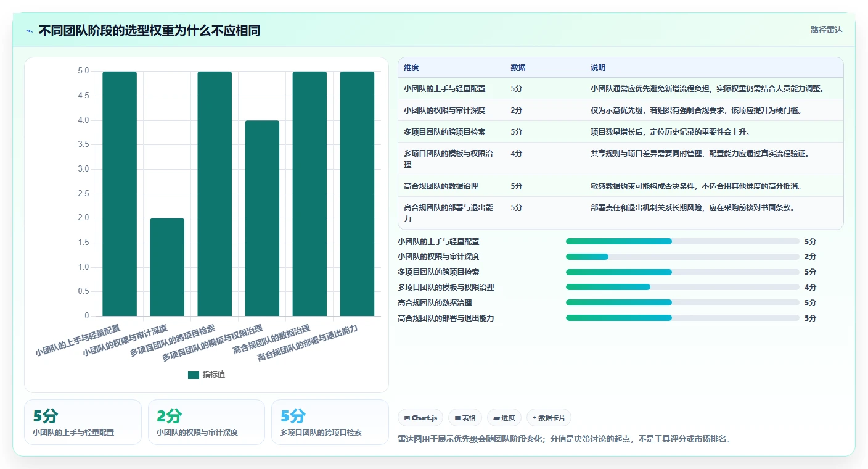The image size is (868, 469).
Task: Click the bar for 小团队的权限与审计深度
Action: (167, 267)
